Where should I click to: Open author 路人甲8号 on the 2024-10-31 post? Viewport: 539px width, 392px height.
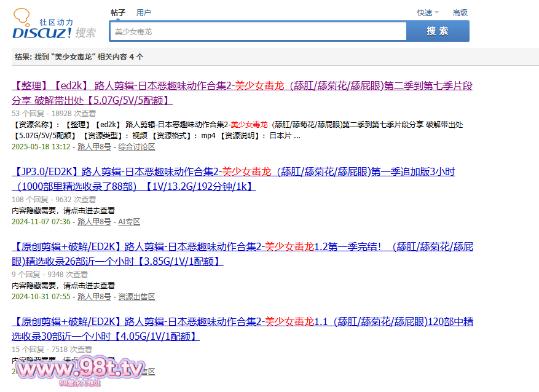coord(94,296)
